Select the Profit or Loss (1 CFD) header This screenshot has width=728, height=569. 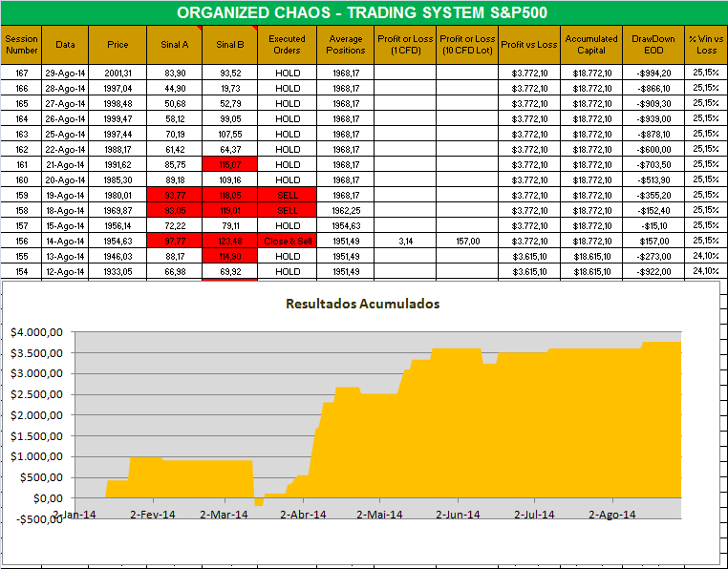[x=405, y=45]
